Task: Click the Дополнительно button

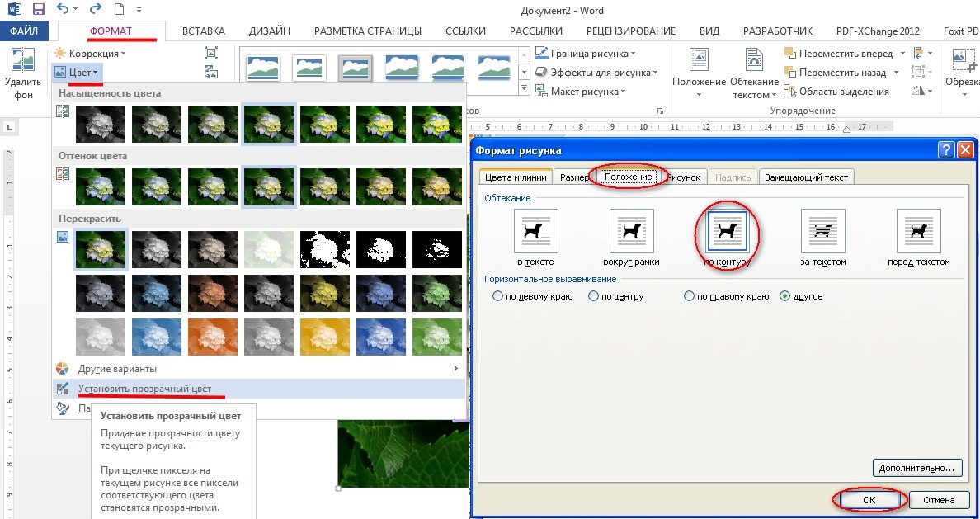Action: click(x=917, y=468)
